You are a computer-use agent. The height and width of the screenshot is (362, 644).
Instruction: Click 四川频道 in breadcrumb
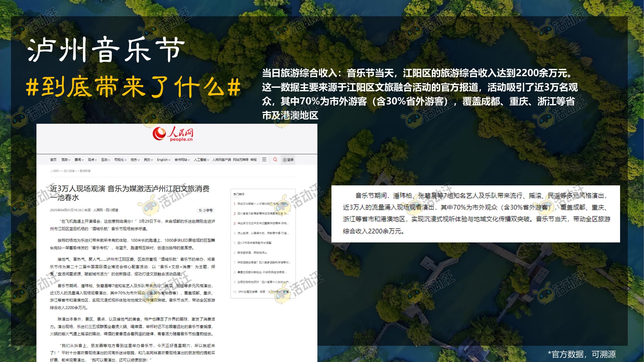click(x=69, y=171)
